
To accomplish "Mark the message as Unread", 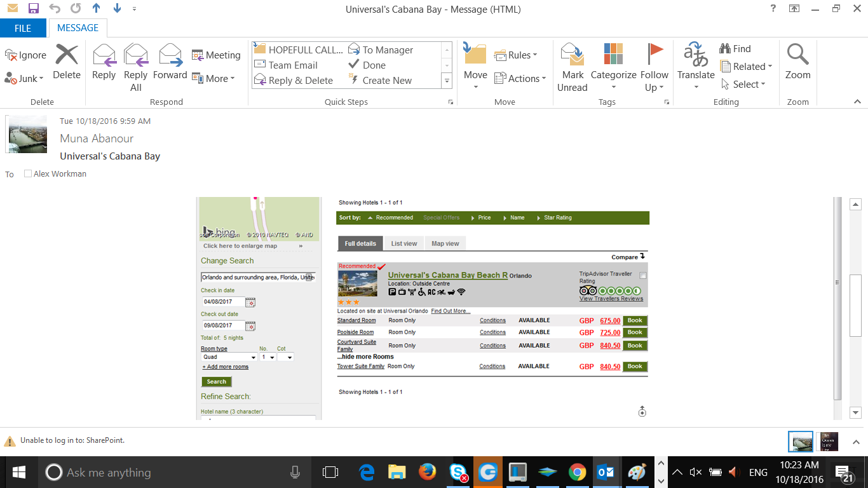I will coord(573,68).
